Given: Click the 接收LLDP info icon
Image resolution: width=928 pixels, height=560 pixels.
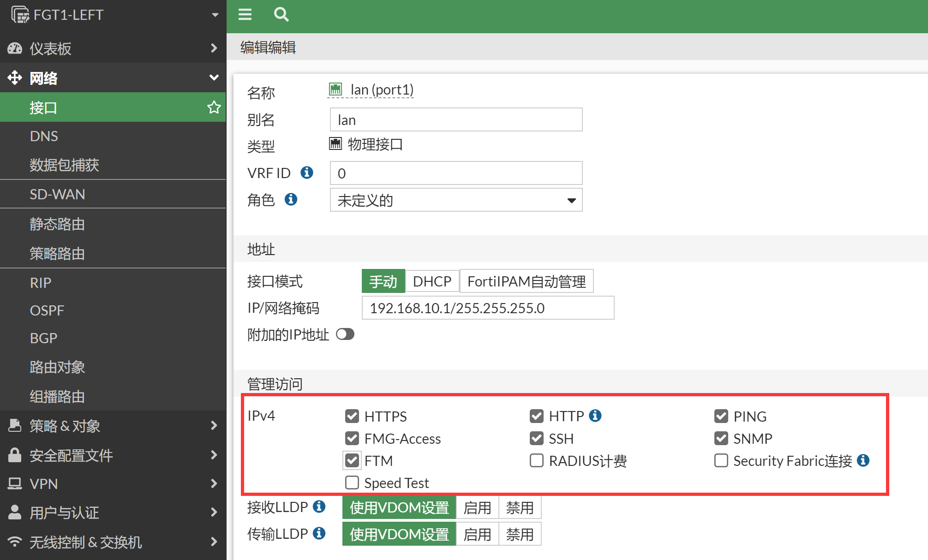Looking at the screenshot, I should coord(319,506).
